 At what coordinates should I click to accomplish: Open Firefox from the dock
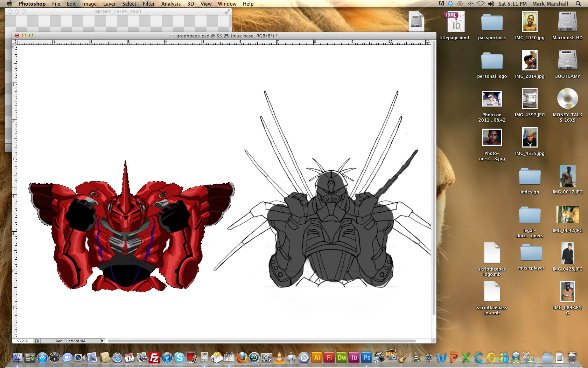pyautogui.click(x=242, y=357)
